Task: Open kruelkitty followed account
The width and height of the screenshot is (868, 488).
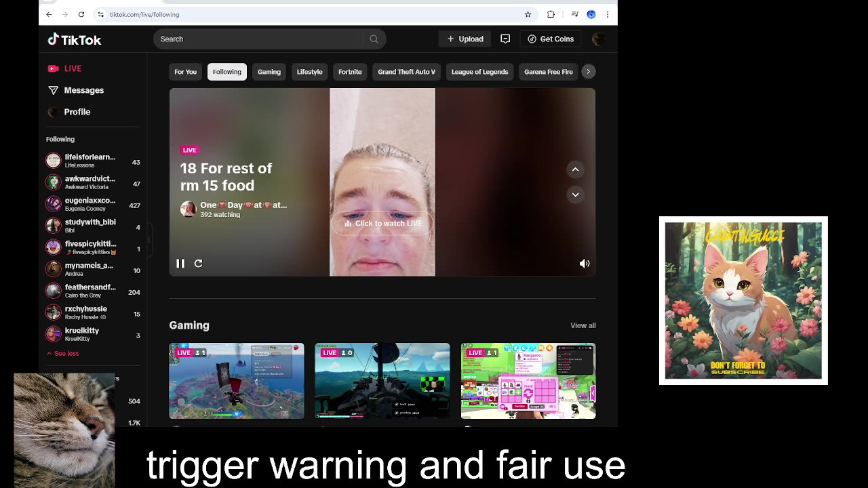Action: click(x=93, y=334)
